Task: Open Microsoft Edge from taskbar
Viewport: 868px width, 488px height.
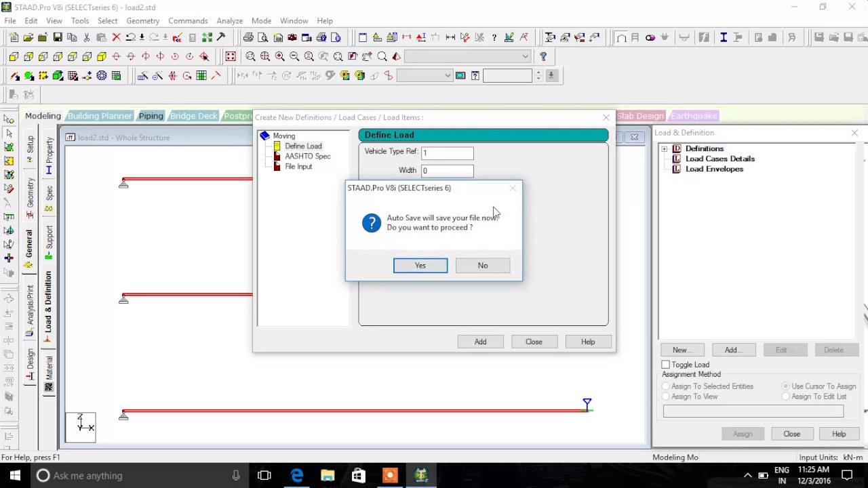Action: click(x=297, y=475)
